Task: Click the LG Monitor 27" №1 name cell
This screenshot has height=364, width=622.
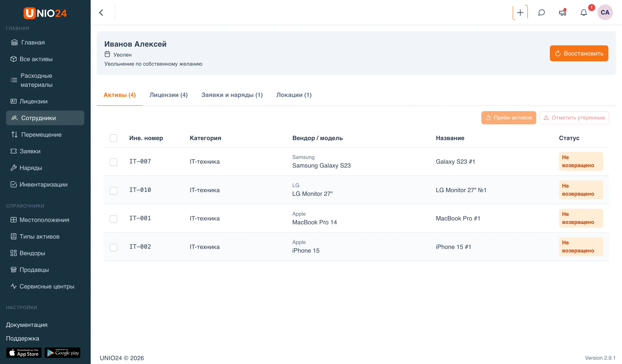Action: (461, 190)
